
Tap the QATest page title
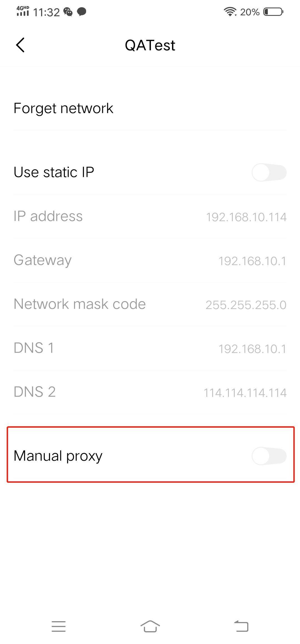[150, 45]
